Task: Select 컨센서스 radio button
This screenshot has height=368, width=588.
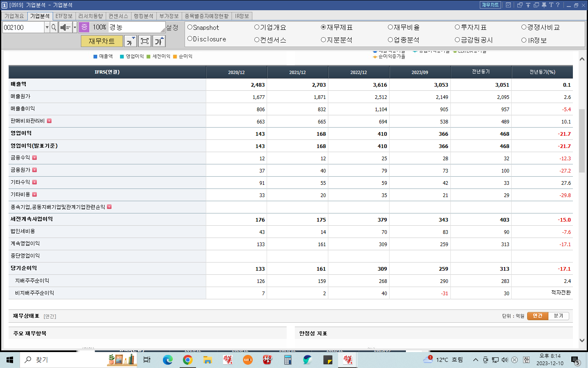Action: point(257,40)
